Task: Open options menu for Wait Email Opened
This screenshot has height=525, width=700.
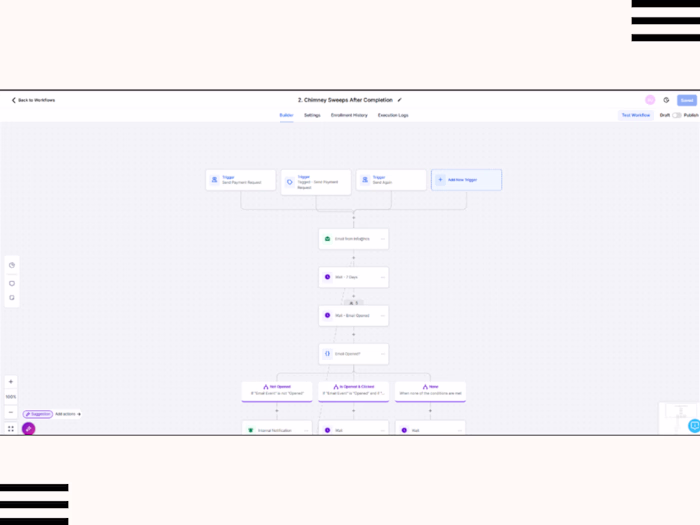Action: [x=383, y=316]
